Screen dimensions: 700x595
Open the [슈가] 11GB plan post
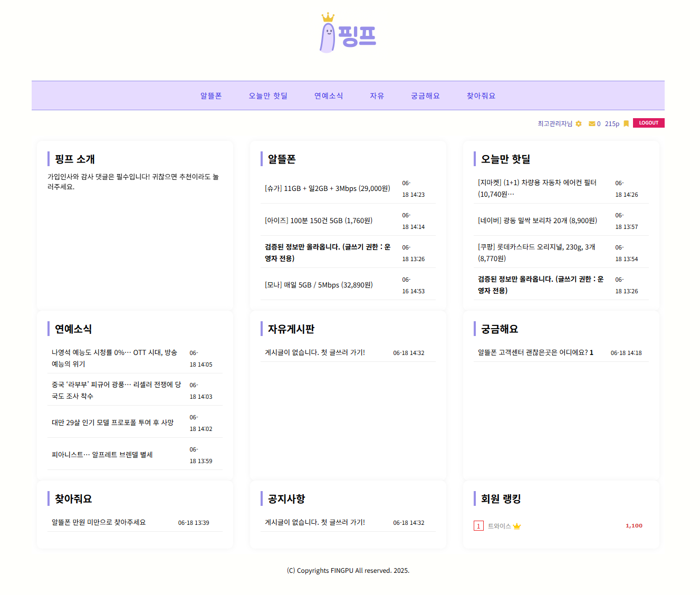pyautogui.click(x=327, y=189)
